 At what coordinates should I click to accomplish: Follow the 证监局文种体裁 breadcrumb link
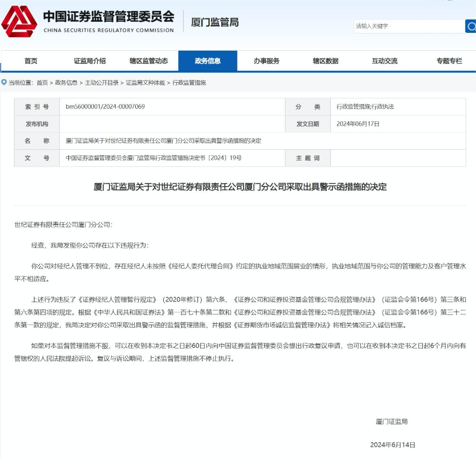coord(145,83)
